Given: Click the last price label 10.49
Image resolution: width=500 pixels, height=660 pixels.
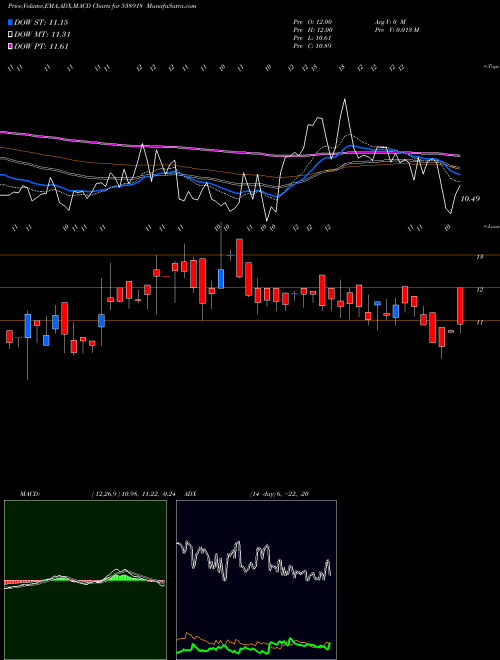Looking at the screenshot, I should click(470, 199).
